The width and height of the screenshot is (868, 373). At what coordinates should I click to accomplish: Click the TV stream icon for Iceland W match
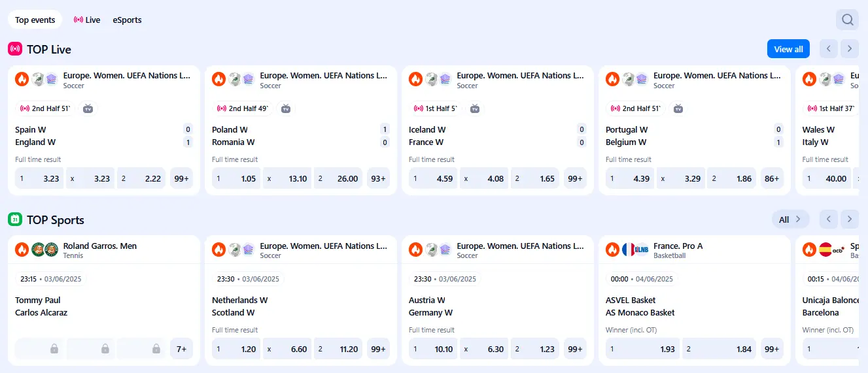pyautogui.click(x=475, y=108)
